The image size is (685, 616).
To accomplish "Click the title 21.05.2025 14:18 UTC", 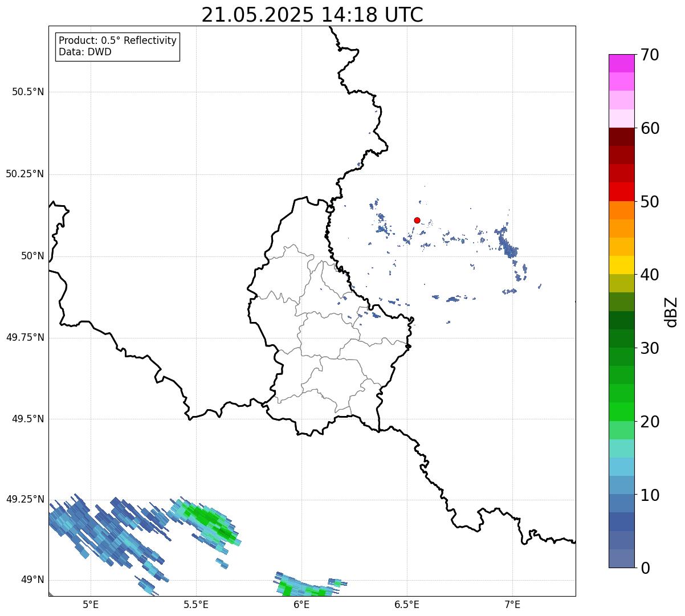I will click(312, 15).
